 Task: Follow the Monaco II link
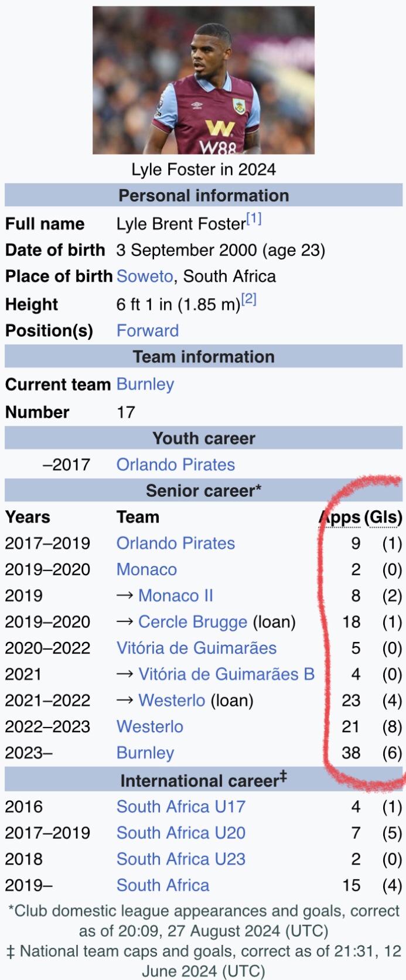point(176,596)
